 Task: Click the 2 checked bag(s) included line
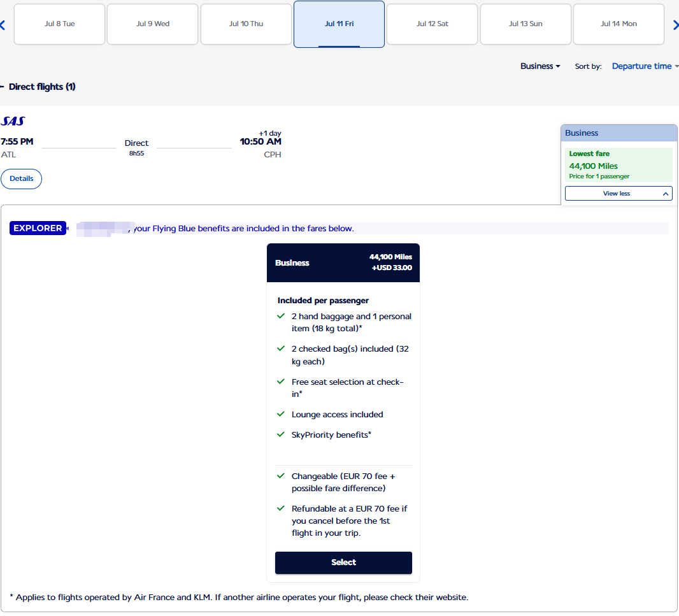(350, 355)
